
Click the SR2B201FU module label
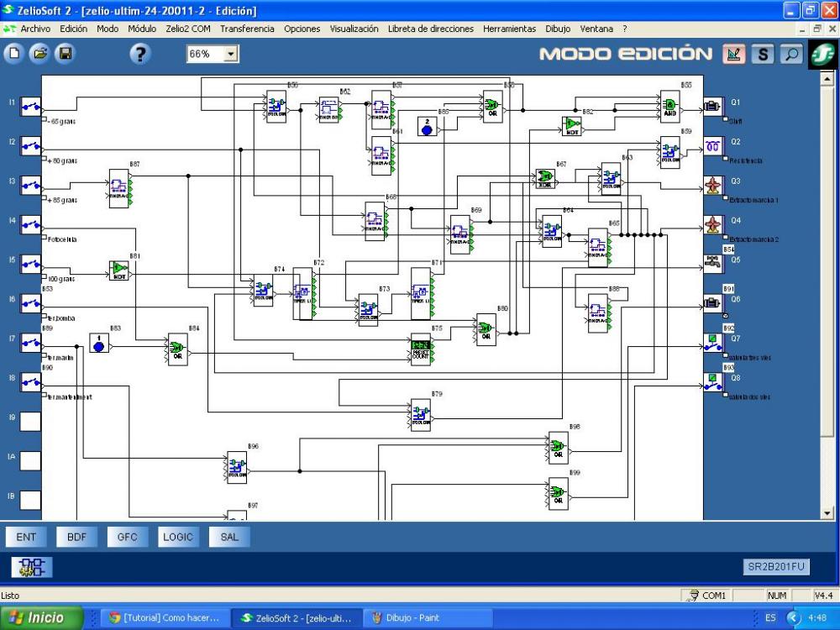point(775,567)
